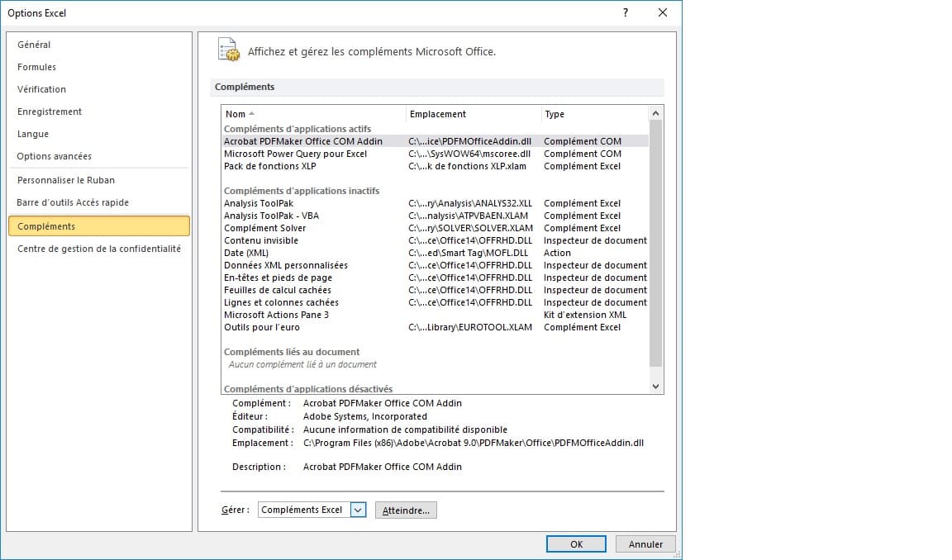Open Options avancées in the sidebar
This screenshot has height=560, width=952.
pos(54,157)
